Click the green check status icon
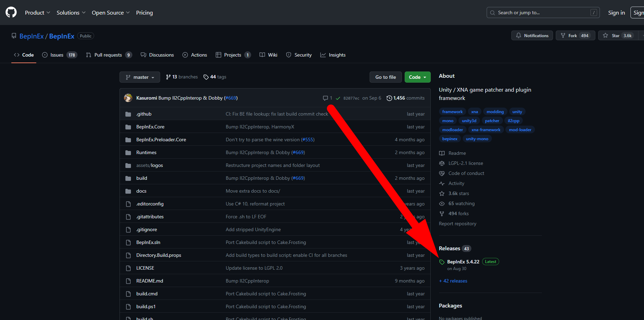The image size is (644, 320). (x=338, y=98)
